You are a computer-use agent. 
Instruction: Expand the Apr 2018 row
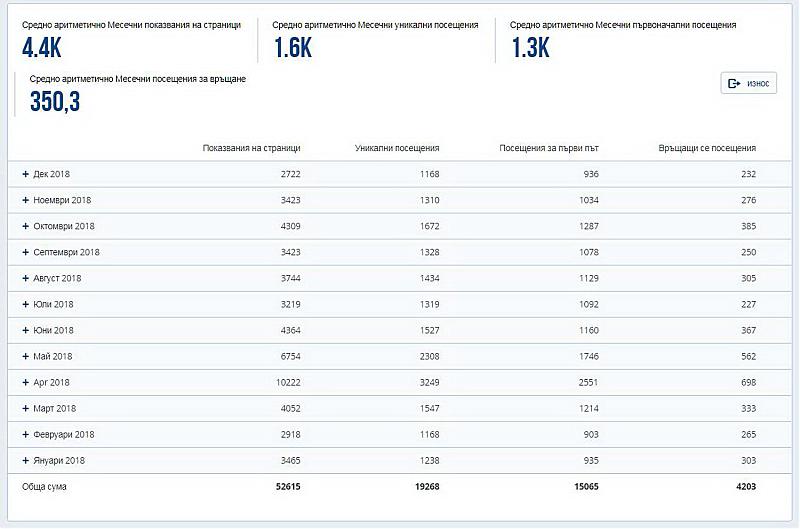tap(26, 382)
